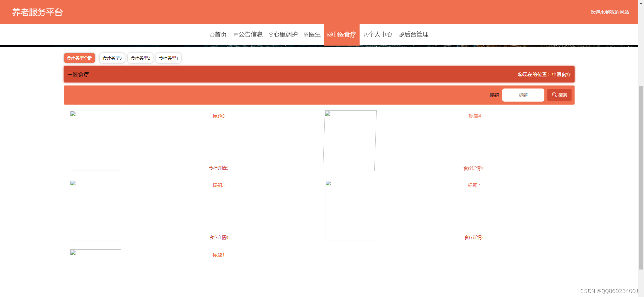Click the envelope icon beside 公告信息
This screenshot has width=644, height=297.
[236, 35]
